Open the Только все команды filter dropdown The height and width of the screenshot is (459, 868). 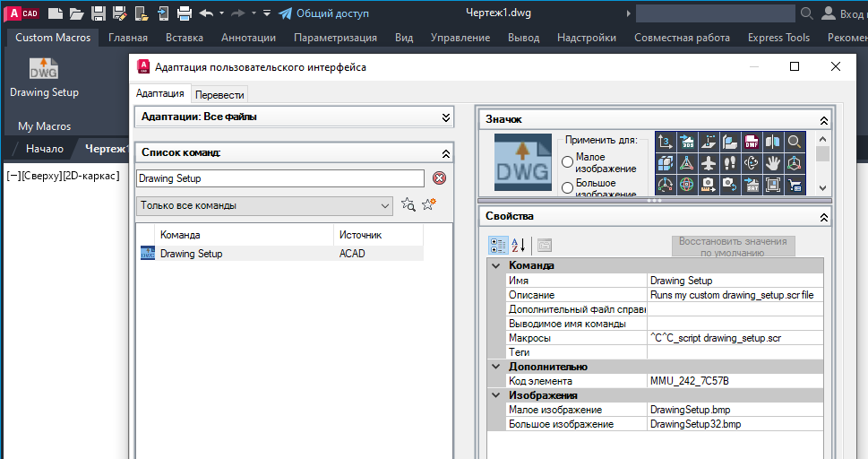pyautogui.click(x=264, y=205)
